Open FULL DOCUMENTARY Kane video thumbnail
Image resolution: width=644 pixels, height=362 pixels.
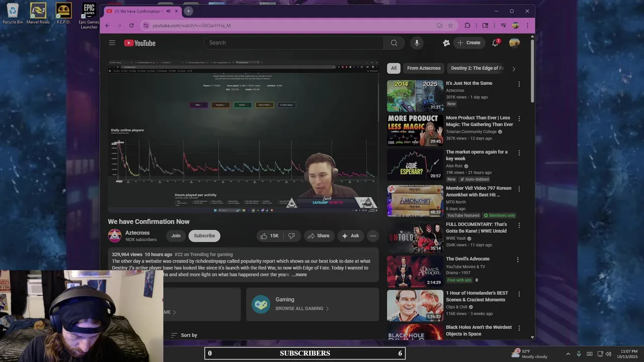[415, 237]
